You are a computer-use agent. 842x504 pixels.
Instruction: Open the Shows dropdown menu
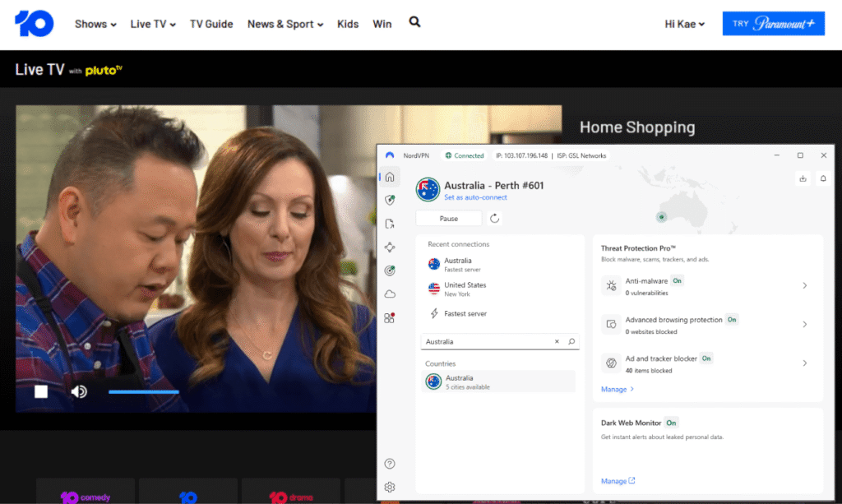click(x=95, y=24)
